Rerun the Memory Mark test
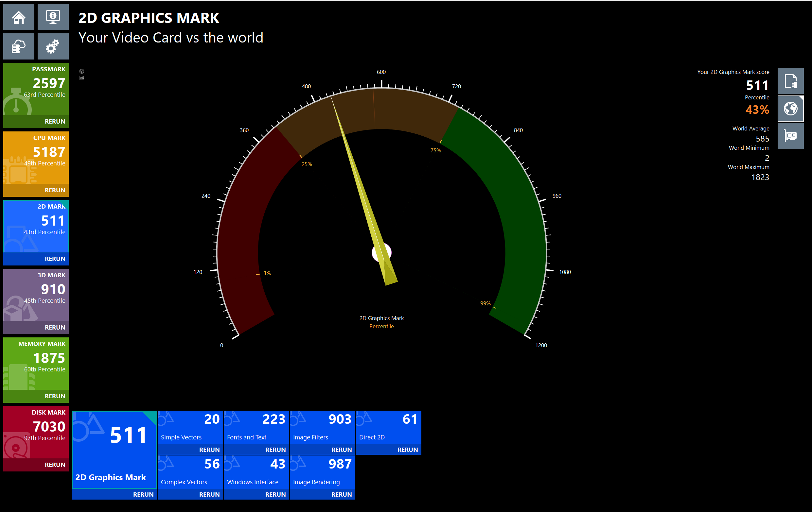The width and height of the screenshot is (812, 512). tap(55, 396)
